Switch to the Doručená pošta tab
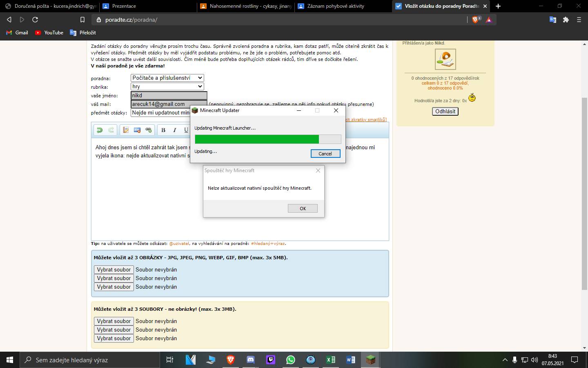This screenshot has width=588, height=368. click(51, 6)
